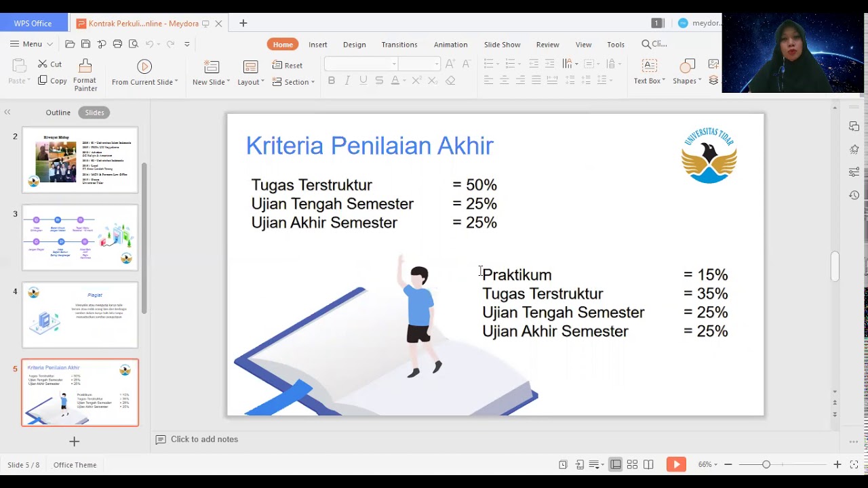Open the arrange layers icon
The height and width of the screenshot is (488, 868).
point(713,81)
